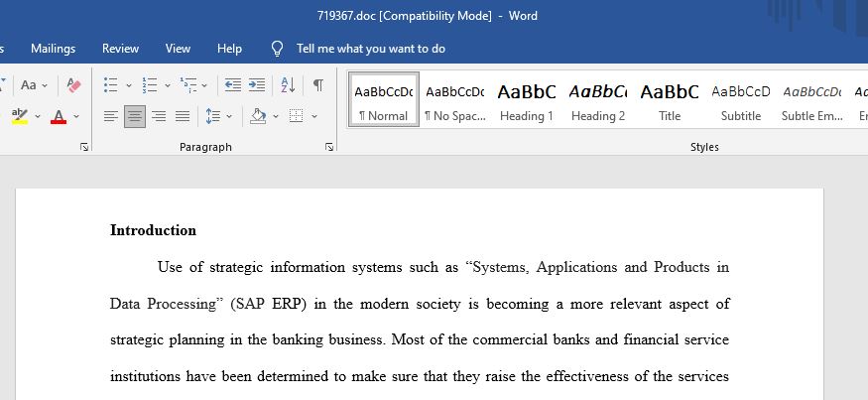This screenshot has height=400, width=868.
Task: Toggle Align Left paragraph alignment
Action: click(111, 116)
